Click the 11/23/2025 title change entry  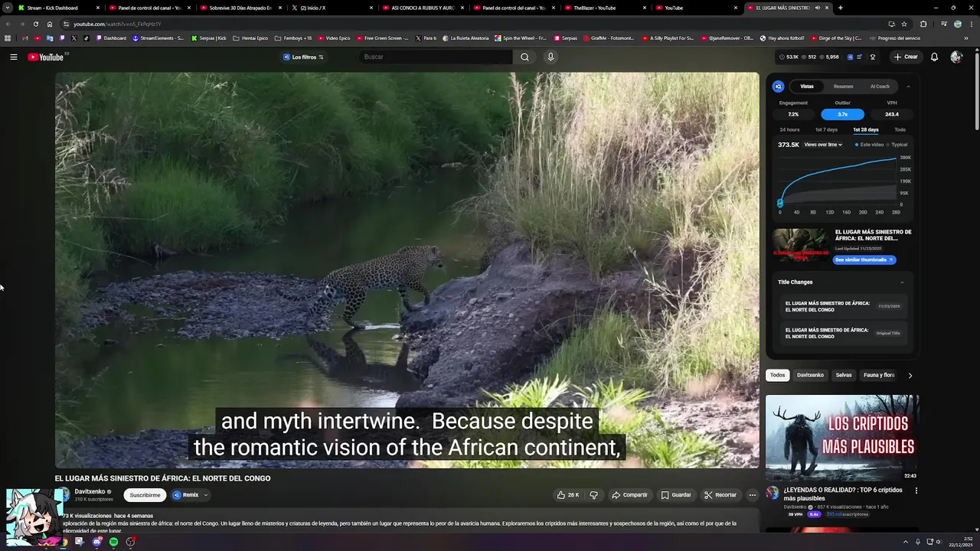coord(843,306)
